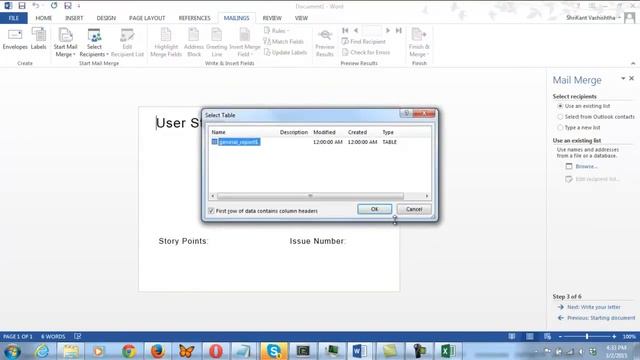Click the horizontal scrollbar in Select Table

[x=310, y=196]
